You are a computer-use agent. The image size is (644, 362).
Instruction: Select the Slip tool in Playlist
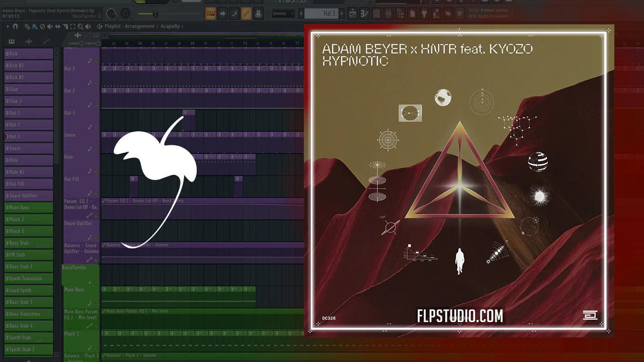(57, 26)
